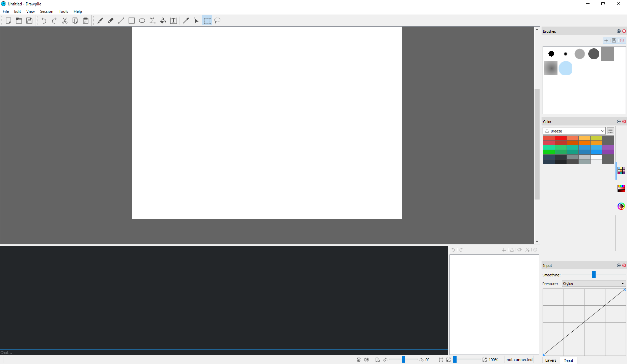
Task: Fit canvas to window in status bar
Action: 441,360
